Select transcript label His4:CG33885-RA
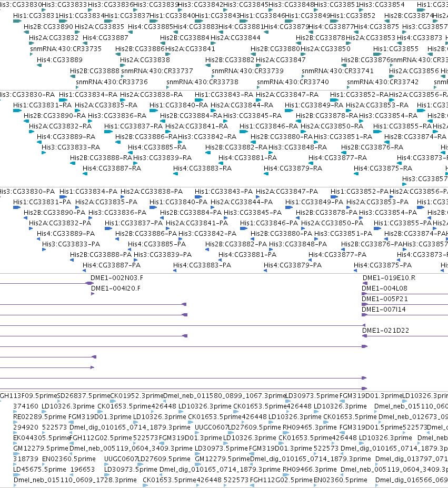This screenshot has height=488, width=448. click(x=157, y=147)
